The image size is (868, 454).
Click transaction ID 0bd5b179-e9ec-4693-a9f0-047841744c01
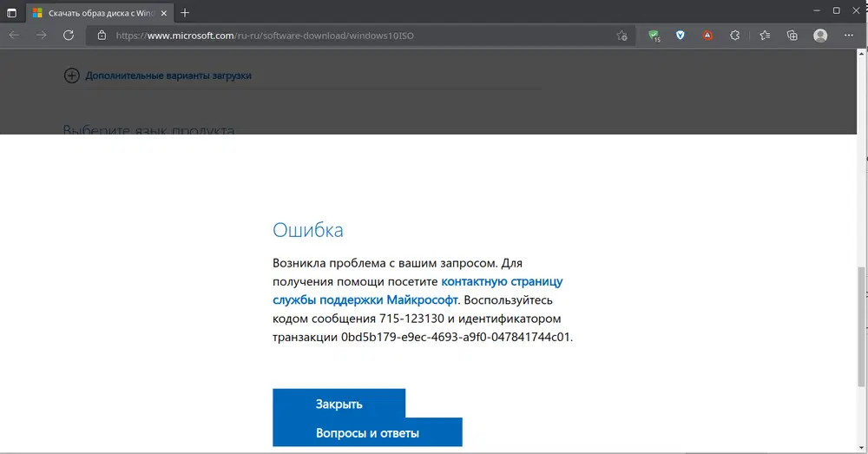(456, 337)
